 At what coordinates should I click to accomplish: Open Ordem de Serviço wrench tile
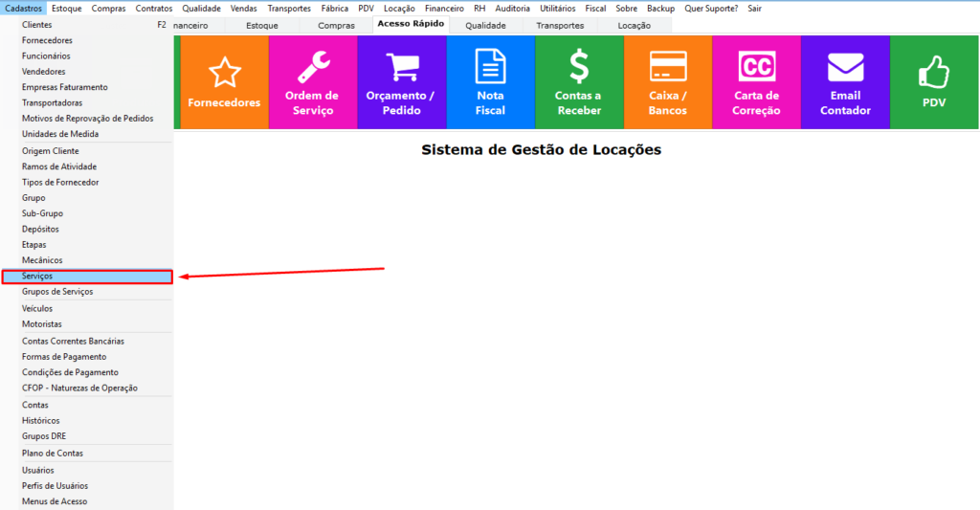point(312,82)
